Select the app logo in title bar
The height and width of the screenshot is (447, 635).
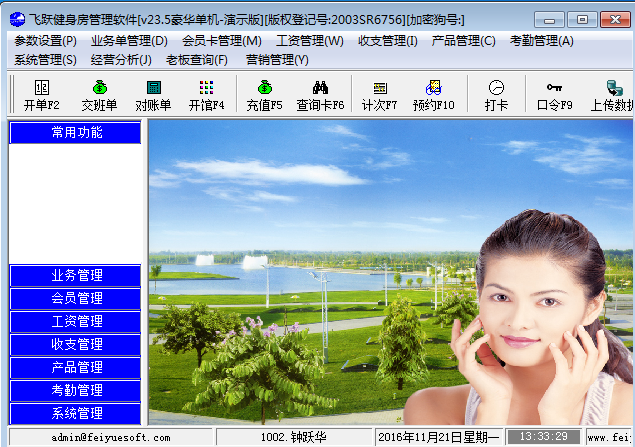(17, 19)
